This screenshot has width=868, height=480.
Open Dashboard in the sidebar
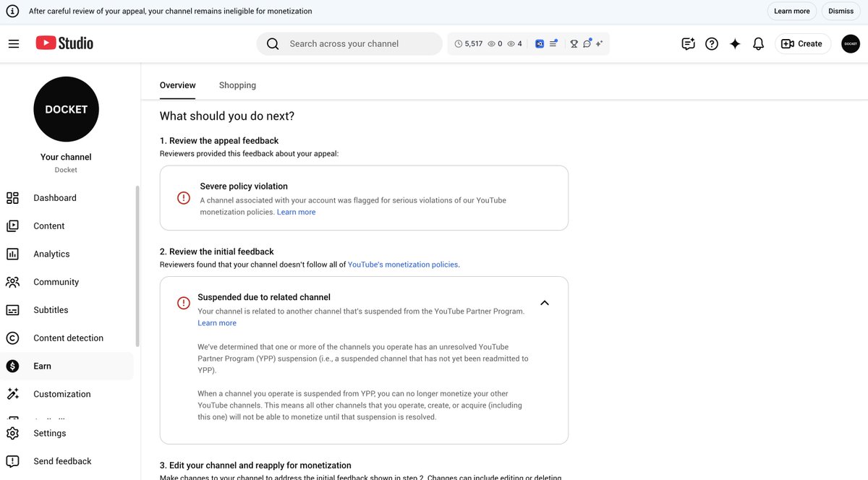tap(67, 198)
